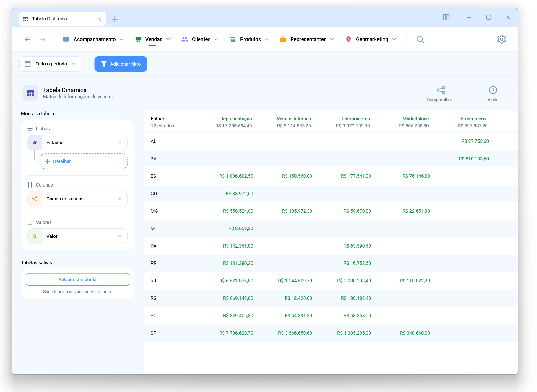
Task: Go back with the left arrow icon
Action: [x=28, y=39]
